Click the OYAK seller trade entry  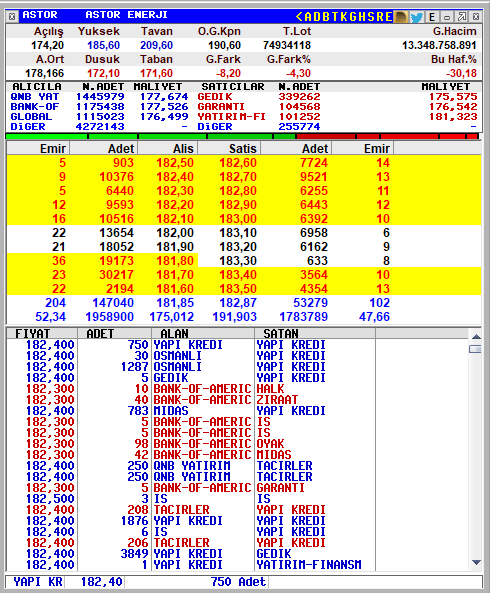[x=270, y=444]
